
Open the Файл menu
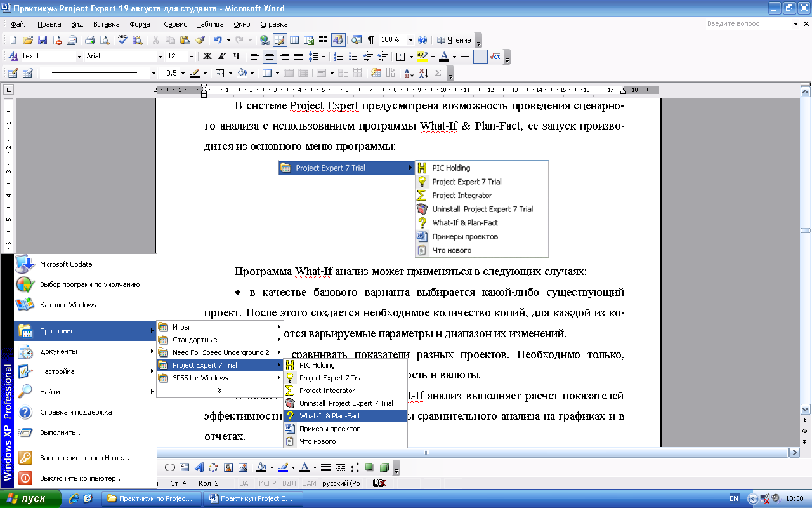19,24
